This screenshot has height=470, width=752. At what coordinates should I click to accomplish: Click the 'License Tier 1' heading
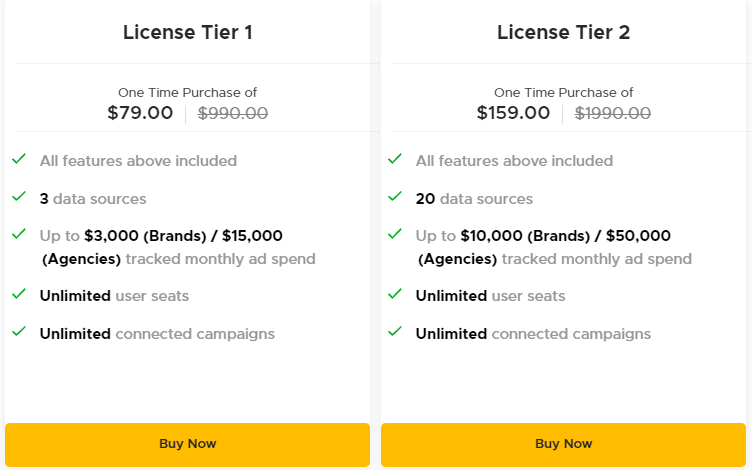[187, 32]
